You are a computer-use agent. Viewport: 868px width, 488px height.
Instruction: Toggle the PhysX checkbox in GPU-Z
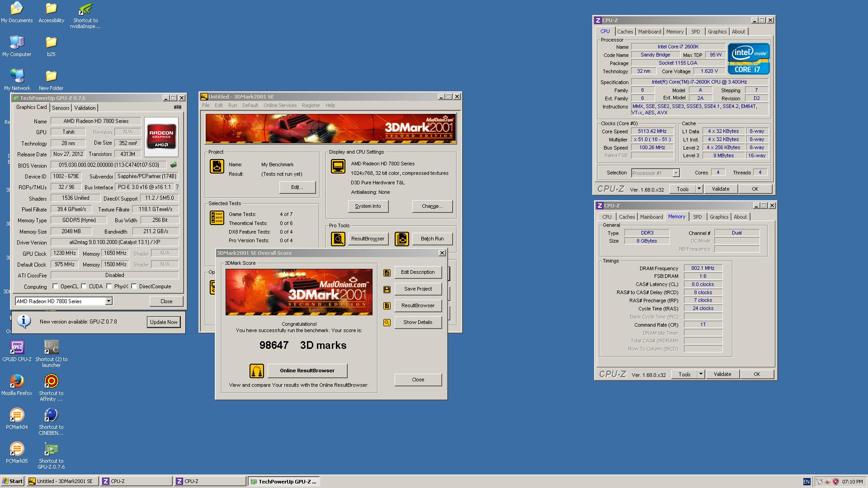[x=109, y=286]
